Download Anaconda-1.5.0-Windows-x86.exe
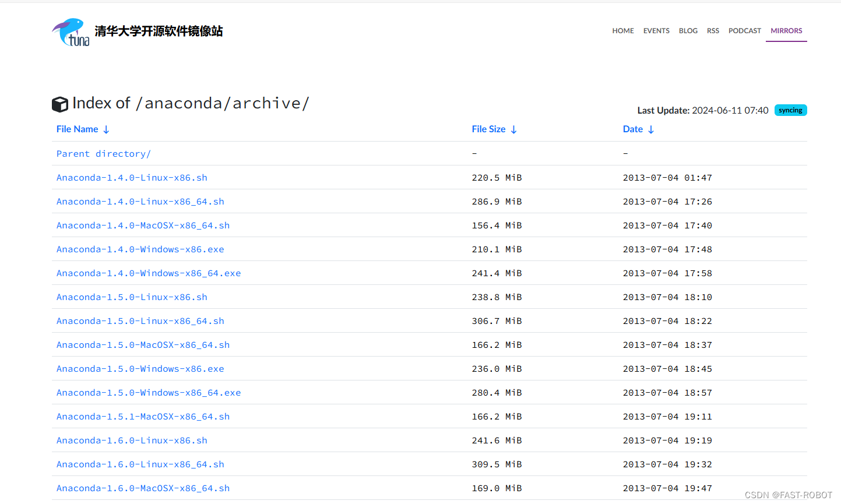The image size is (841, 504). coord(140,369)
